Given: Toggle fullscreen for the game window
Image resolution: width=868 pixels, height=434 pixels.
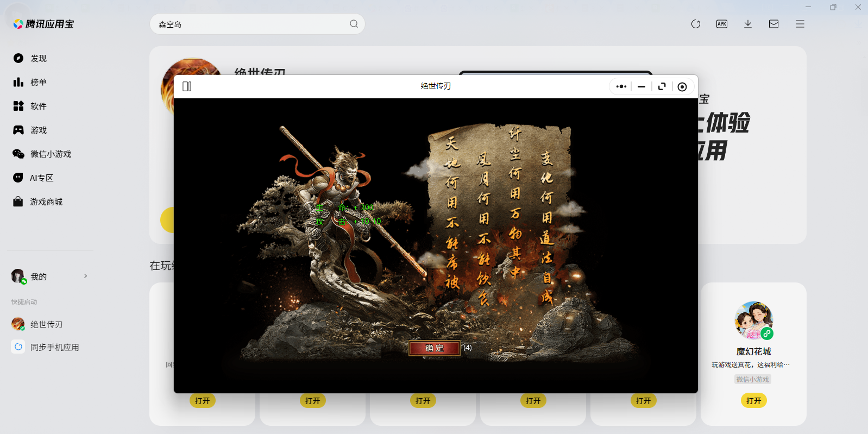Looking at the screenshot, I should pos(662,86).
